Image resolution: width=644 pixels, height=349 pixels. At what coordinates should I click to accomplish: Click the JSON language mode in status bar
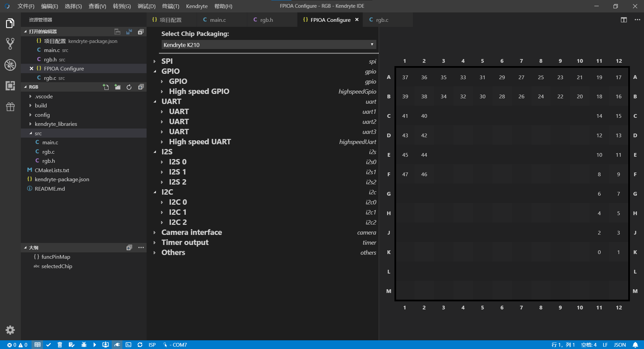coord(620,345)
